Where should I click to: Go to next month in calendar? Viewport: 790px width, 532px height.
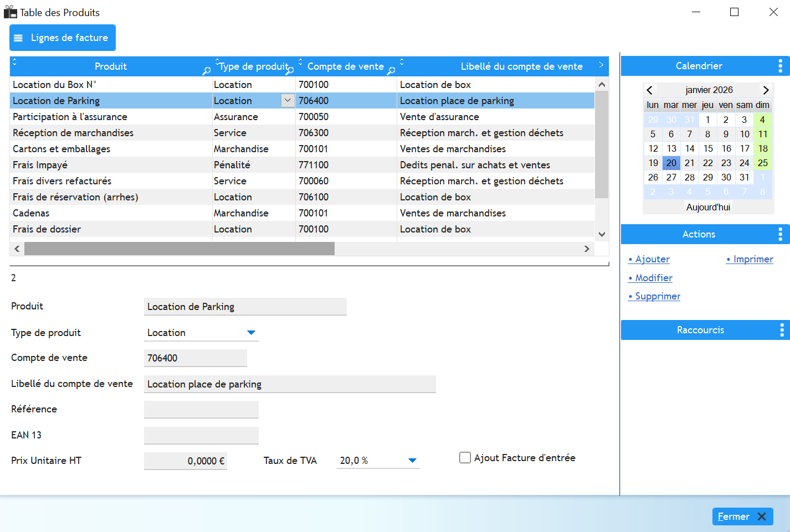[766, 90]
